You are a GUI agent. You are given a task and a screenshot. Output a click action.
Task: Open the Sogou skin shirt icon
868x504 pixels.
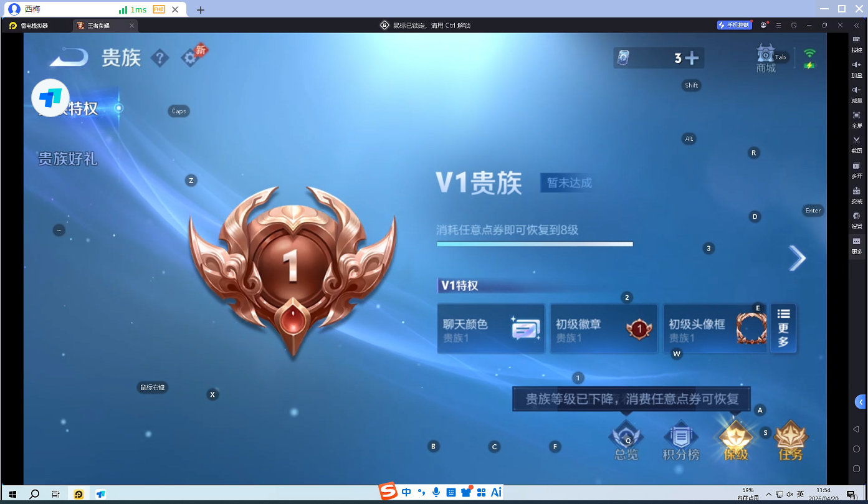pyautogui.click(x=466, y=492)
